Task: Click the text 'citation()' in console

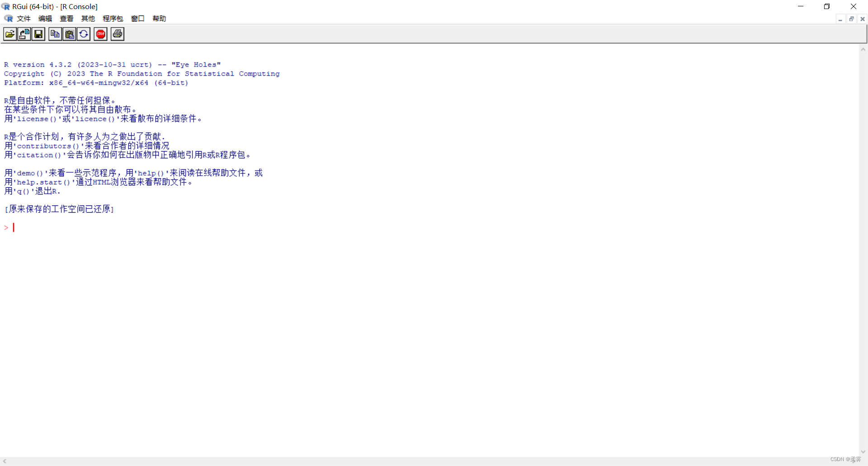Action: point(39,155)
